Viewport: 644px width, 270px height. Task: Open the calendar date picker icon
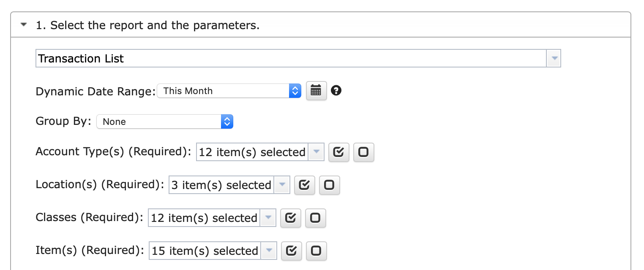tap(316, 90)
